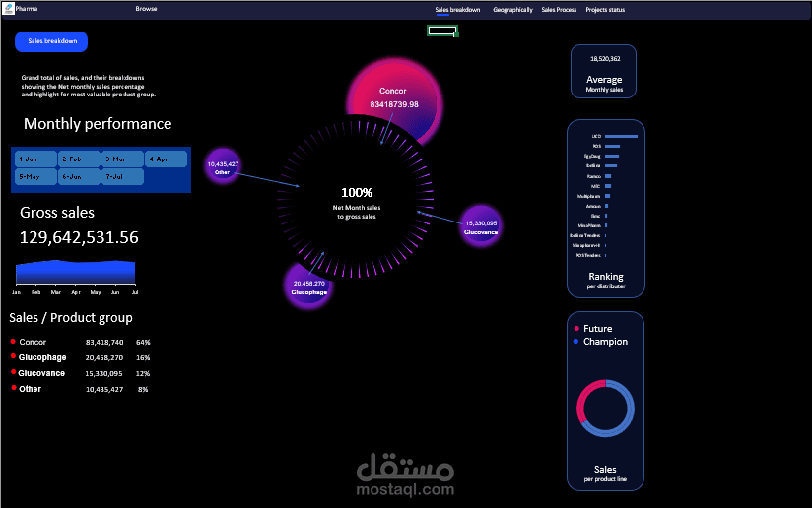812x508 pixels.
Task: Toggle the 6-Jun slicer button
Action: [79, 177]
